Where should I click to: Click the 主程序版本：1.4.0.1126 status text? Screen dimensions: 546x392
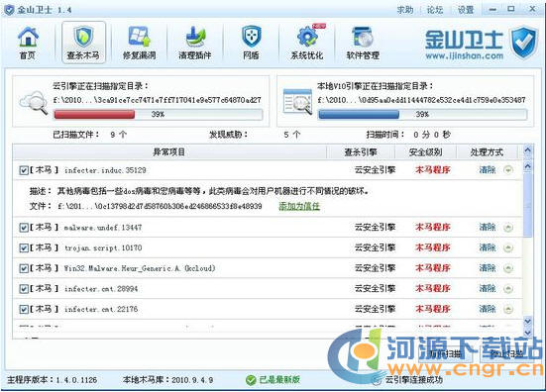53,380
